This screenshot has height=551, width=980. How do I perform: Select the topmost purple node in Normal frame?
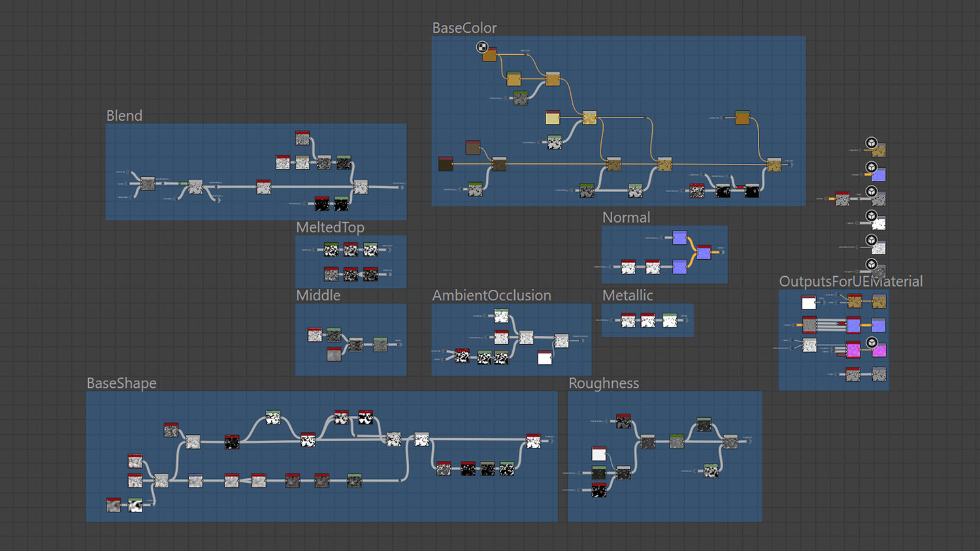679,238
